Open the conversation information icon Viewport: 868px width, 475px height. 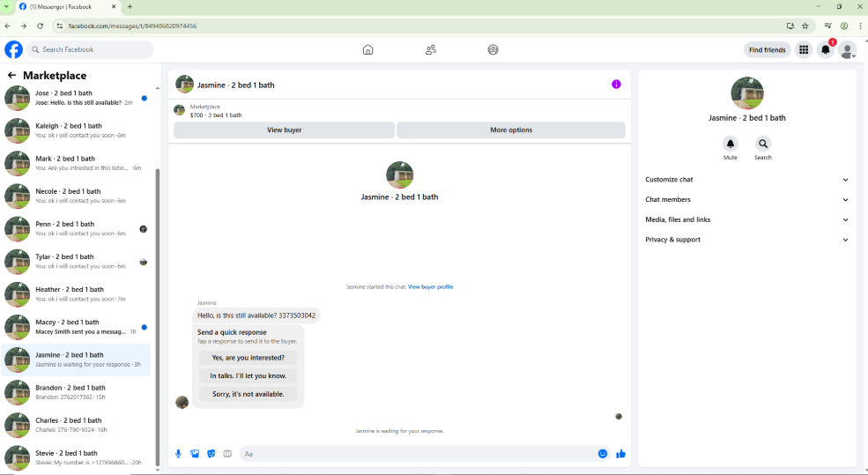pos(616,84)
